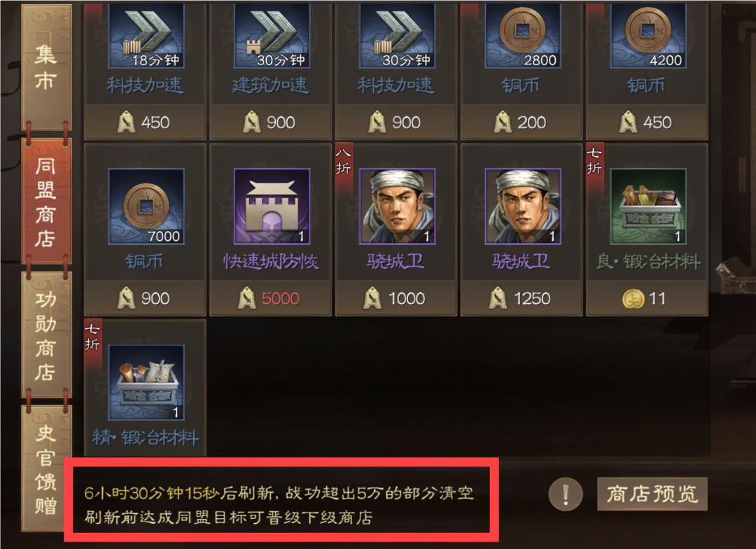Select the 30分钟 建筑加速 item icon

click(272, 35)
